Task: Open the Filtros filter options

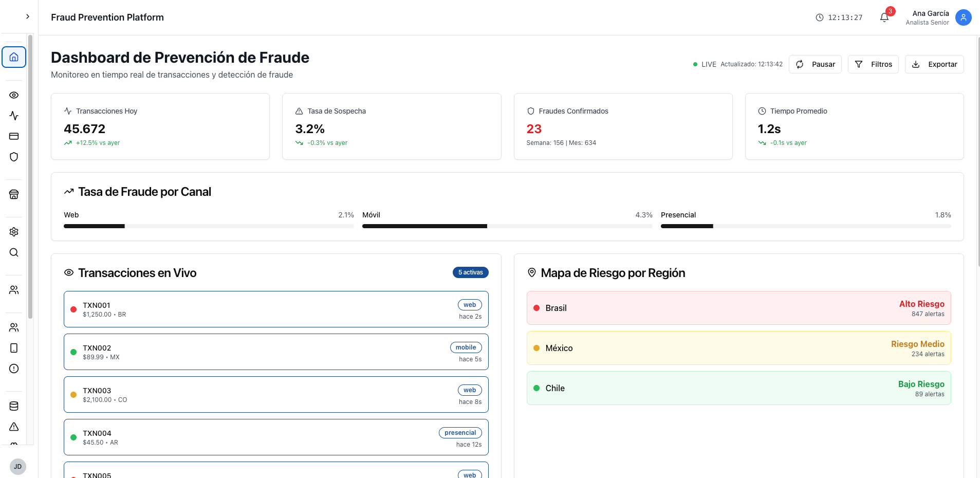Action: pos(873,64)
